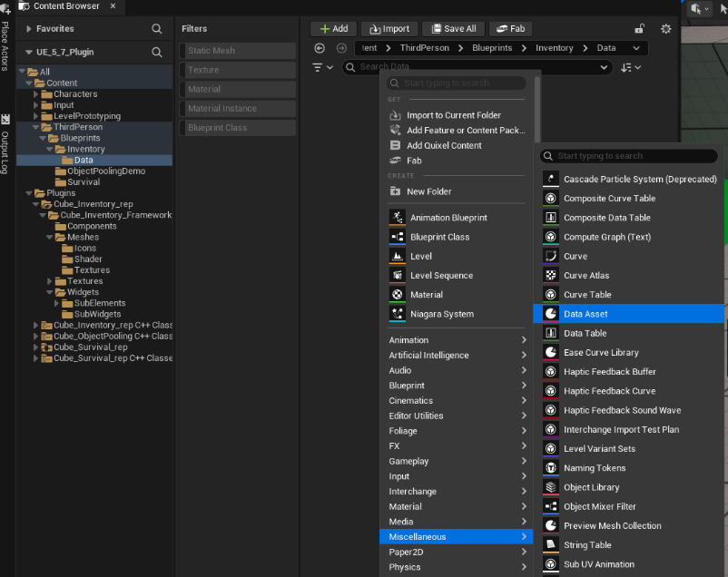Click the Save All button
Viewport: 728px width, 577px height.
pyautogui.click(x=454, y=29)
